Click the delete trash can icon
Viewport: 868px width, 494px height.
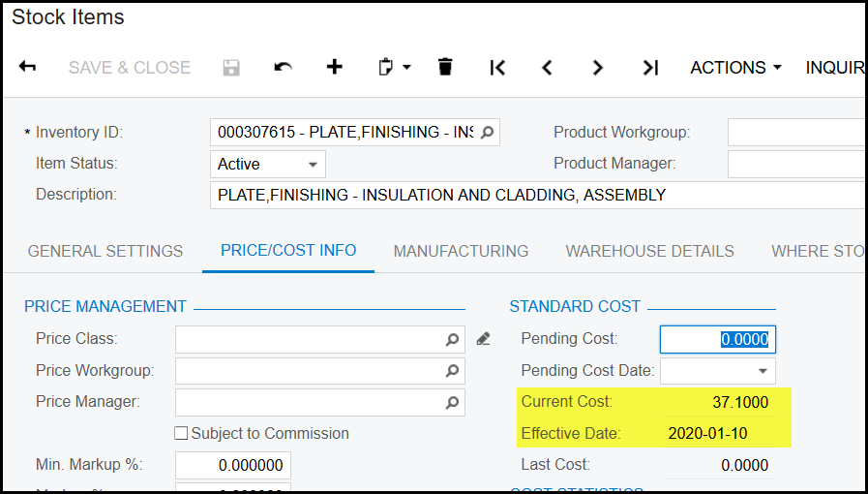click(445, 67)
